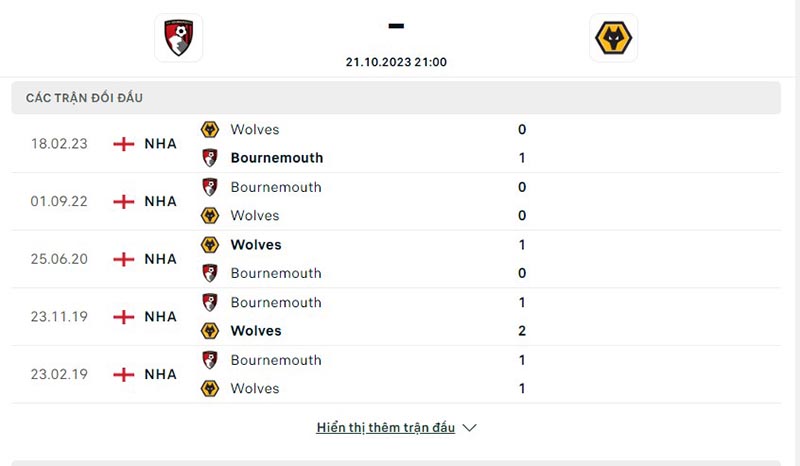This screenshot has height=466, width=800.
Task: Click the England flag for 18.02.23 match
Action: (124, 144)
